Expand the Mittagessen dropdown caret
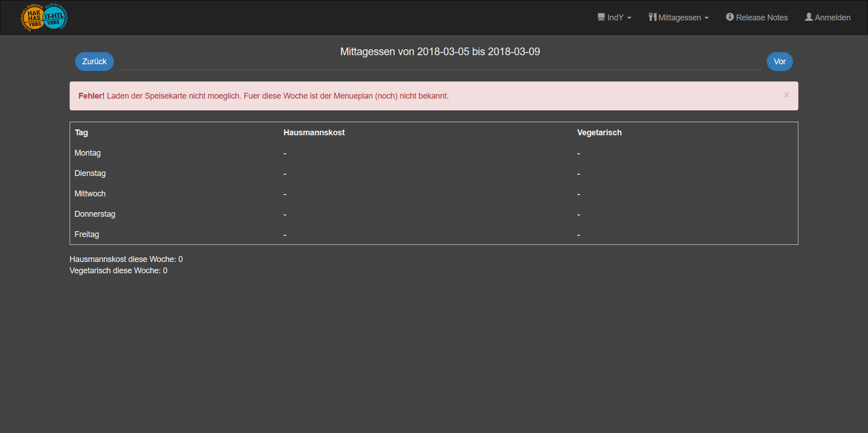868x433 pixels. 707,18
